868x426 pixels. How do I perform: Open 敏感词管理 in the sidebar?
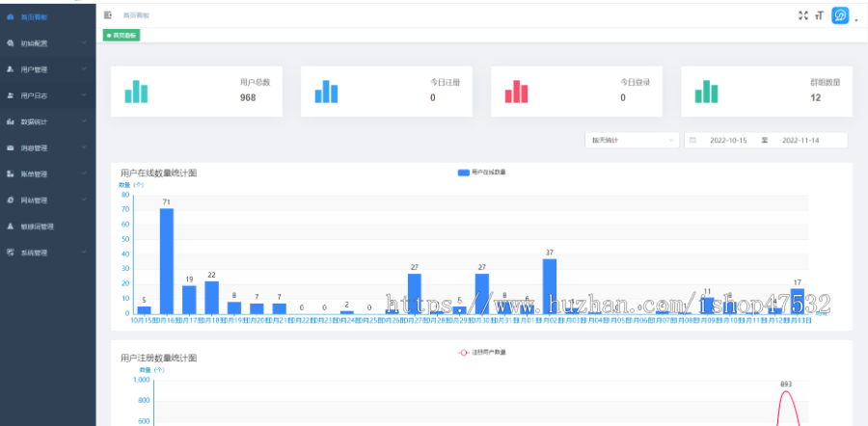coord(47,226)
